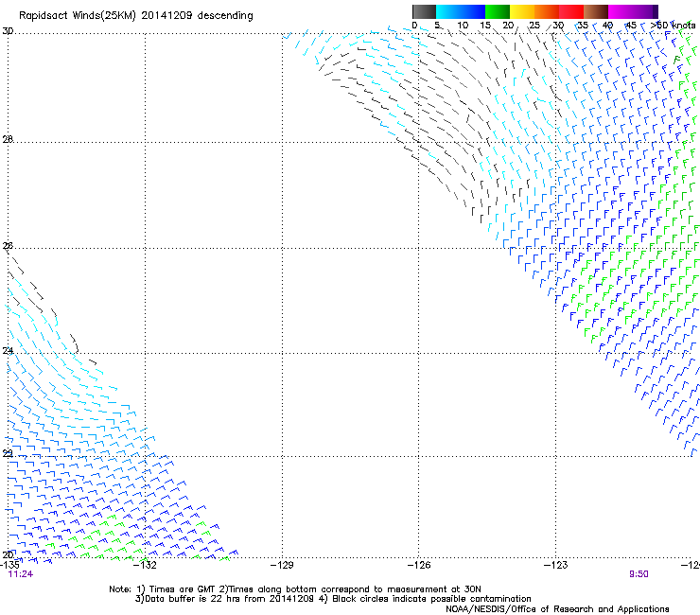Click the latitude label '22' on the left axis
This screenshot has height=615, width=700.
tap(8, 454)
